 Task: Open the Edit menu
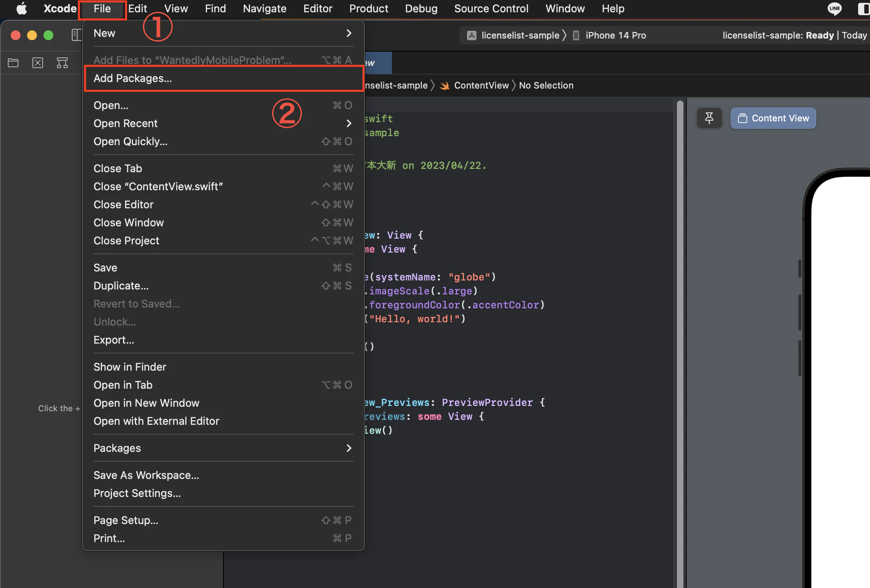tap(138, 9)
